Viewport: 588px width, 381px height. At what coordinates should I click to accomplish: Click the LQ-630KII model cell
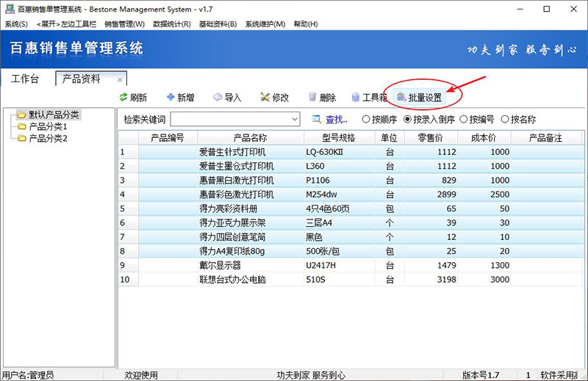(339, 152)
